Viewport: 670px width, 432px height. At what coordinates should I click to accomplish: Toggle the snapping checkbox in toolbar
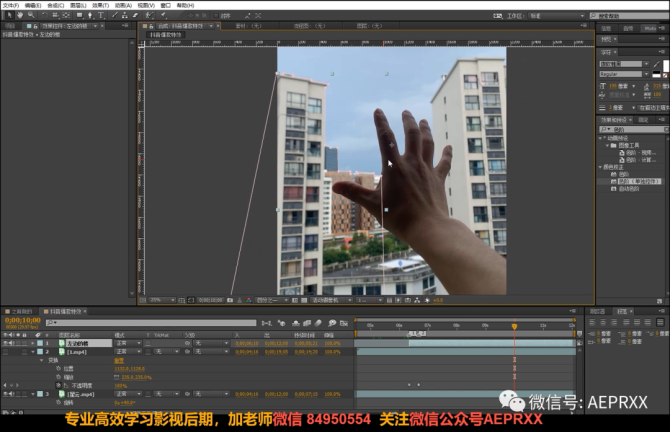216,15
